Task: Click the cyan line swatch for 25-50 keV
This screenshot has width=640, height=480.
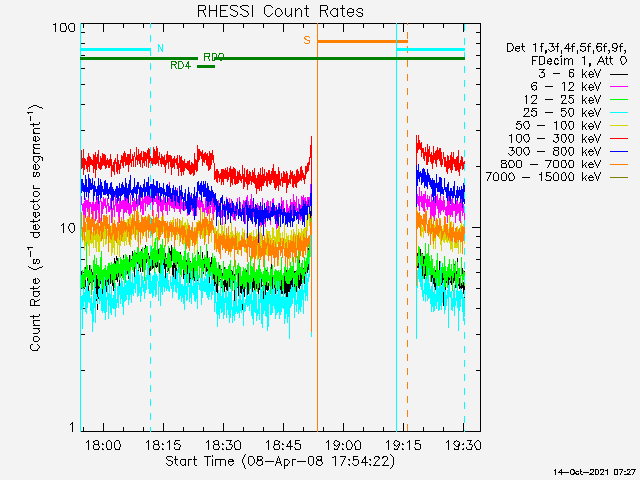Action: tap(618, 113)
